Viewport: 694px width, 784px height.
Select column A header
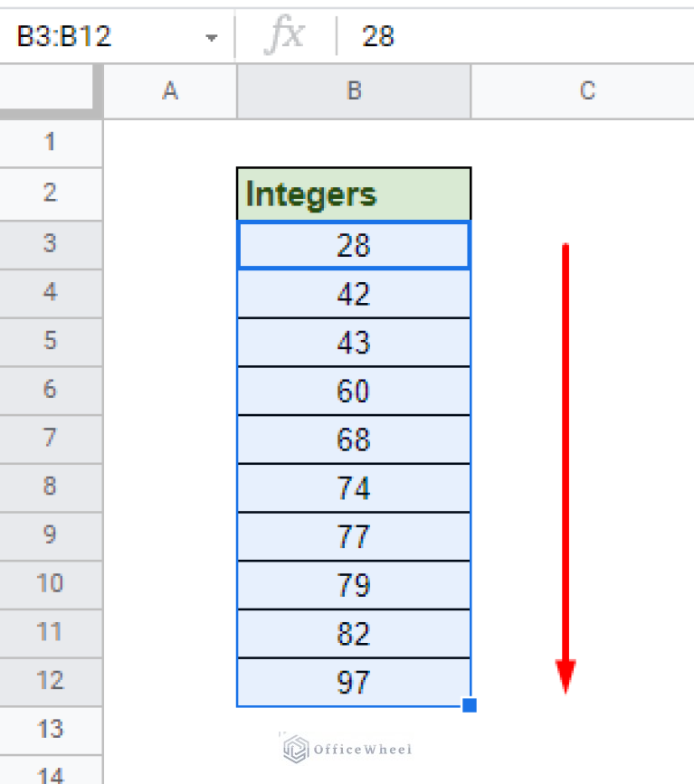point(169,90)
